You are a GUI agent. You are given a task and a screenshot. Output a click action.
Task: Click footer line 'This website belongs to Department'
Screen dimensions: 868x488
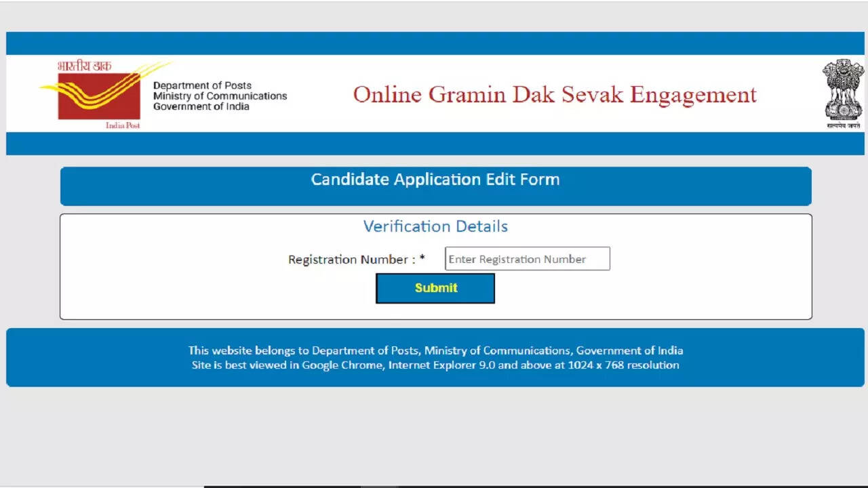pyautogui.click(x=435, y=350)
